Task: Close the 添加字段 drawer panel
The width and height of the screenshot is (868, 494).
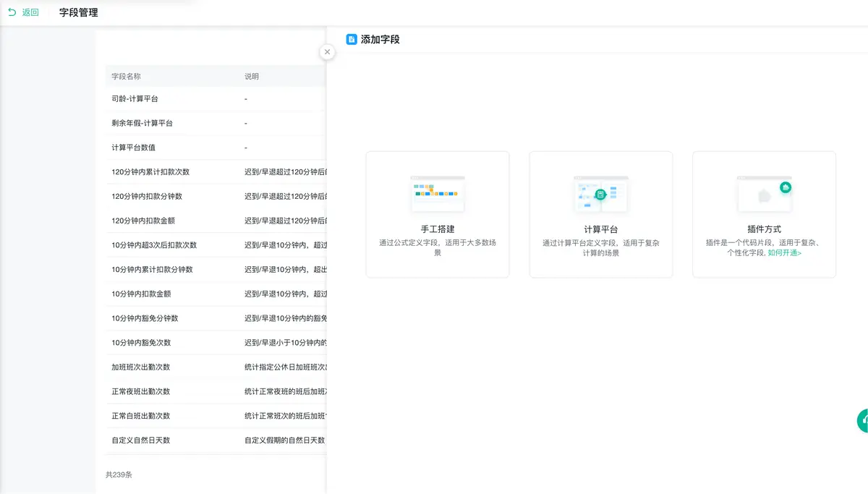Action: [x=328, y=52]
